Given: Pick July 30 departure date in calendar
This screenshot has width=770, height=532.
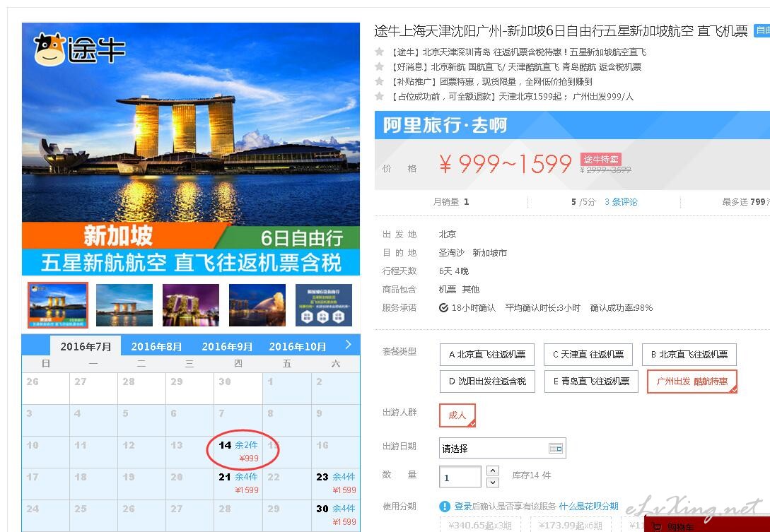Looking at the screenshot, I should pyautogui.click(x=337, y=515).
